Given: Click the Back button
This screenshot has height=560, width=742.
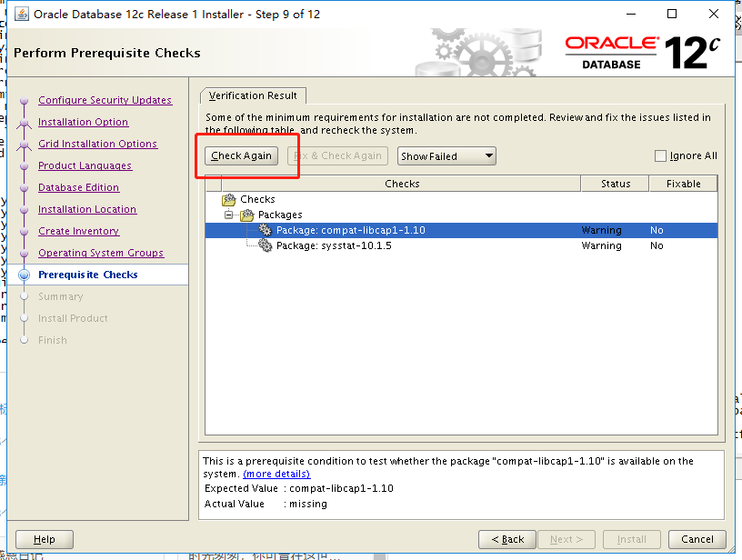Looking at the screenshot, I should (507, 539).
